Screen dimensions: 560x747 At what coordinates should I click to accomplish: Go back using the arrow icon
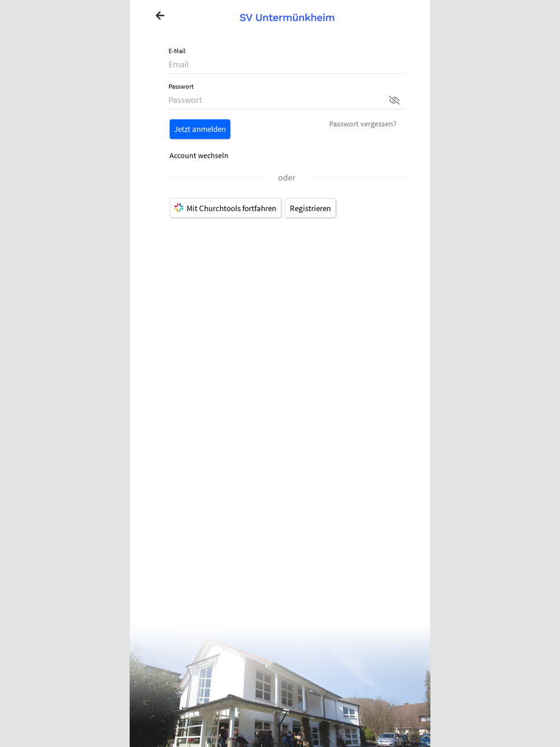[x=160, y=16]
